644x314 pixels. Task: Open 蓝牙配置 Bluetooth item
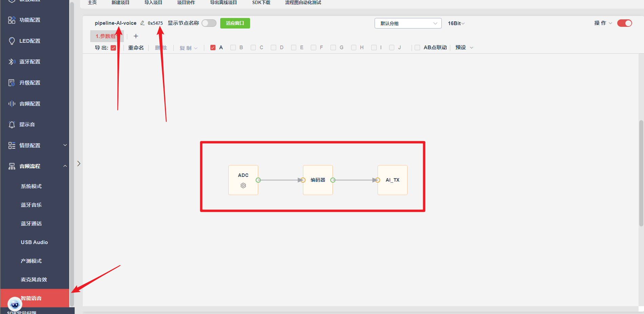click(35, 62)
